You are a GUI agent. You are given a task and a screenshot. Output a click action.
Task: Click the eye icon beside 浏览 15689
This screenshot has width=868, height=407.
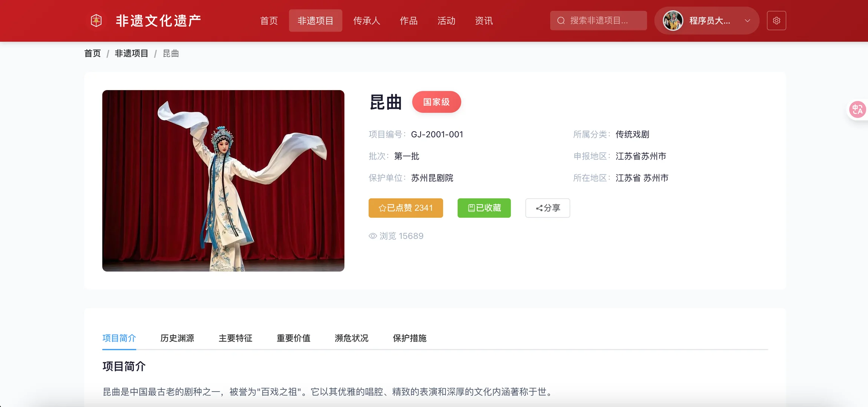pos(372,236)
